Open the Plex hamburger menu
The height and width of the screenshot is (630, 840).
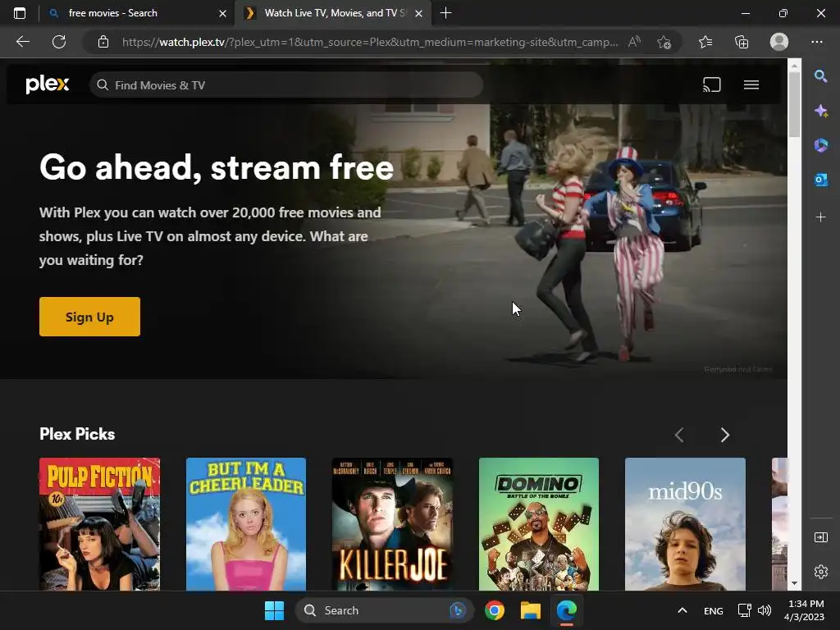click(x=751, y=84)
